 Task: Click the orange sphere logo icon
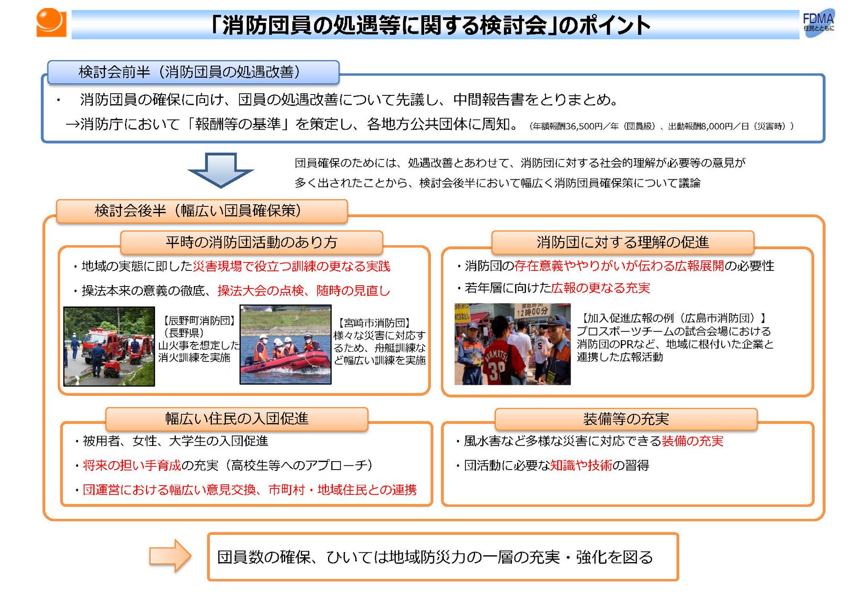click(x=51, y=22)
